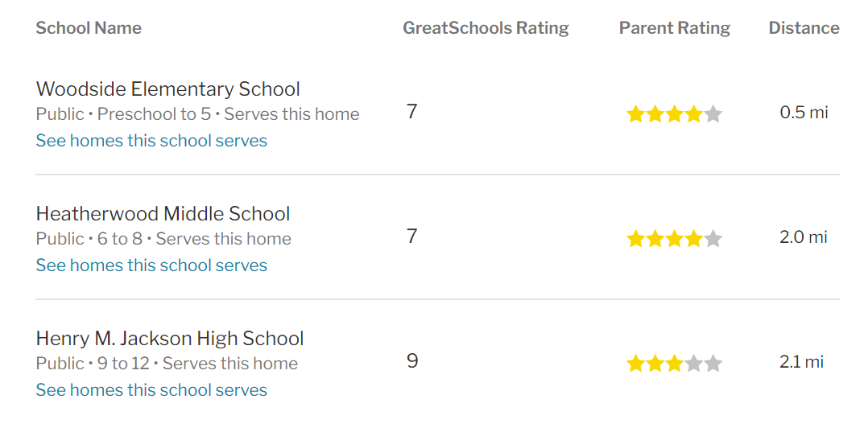Click Henry M. Jackson's last grey star

[713, 364]
